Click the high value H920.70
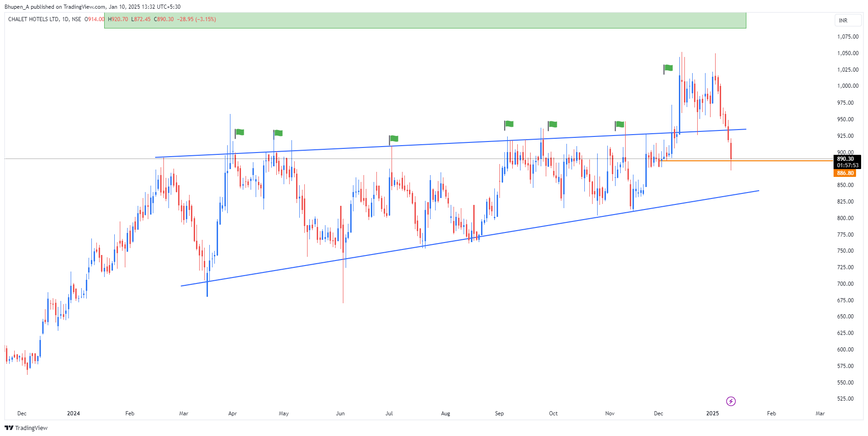868x436 pixels. pyautogui.click(x=118, y=19)
